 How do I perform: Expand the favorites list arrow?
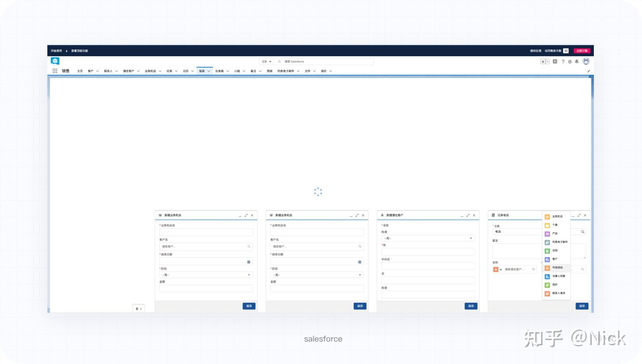click(547, 61)
